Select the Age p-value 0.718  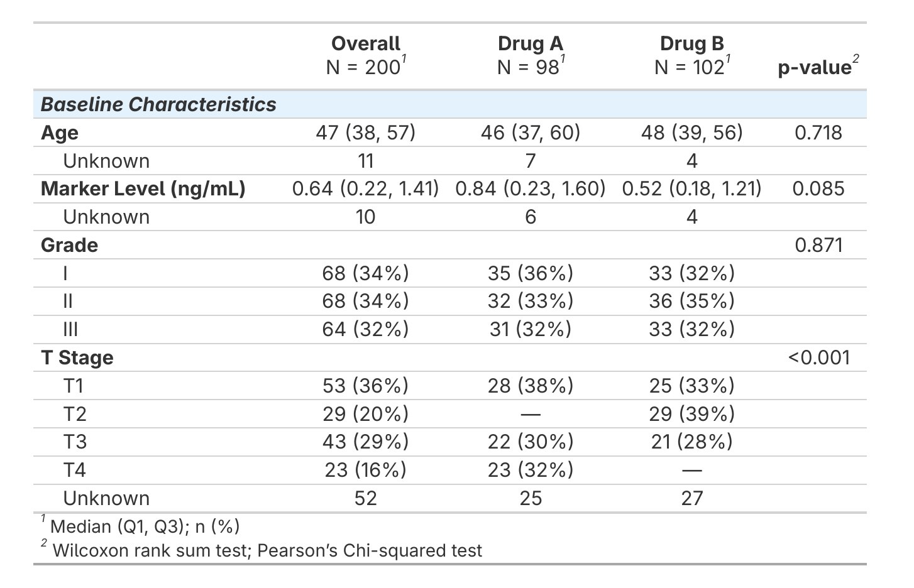(x=818, y=133)
